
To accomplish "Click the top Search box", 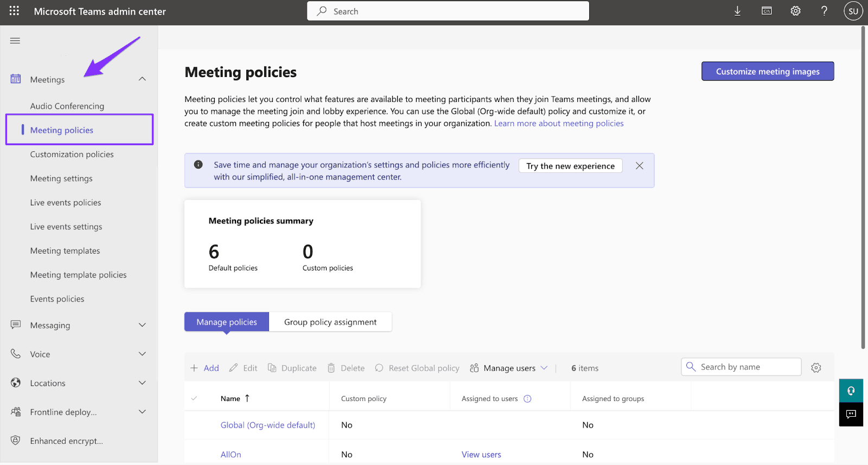I will 448,11.
